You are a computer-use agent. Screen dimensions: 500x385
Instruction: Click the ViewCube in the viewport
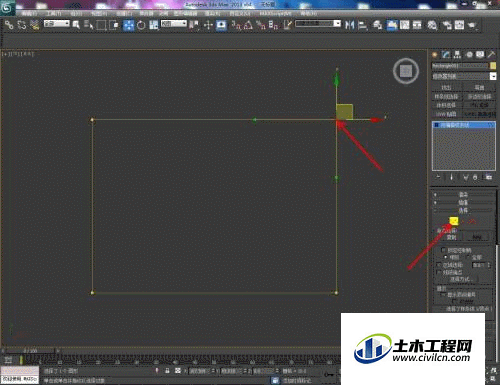click(406, 71)
